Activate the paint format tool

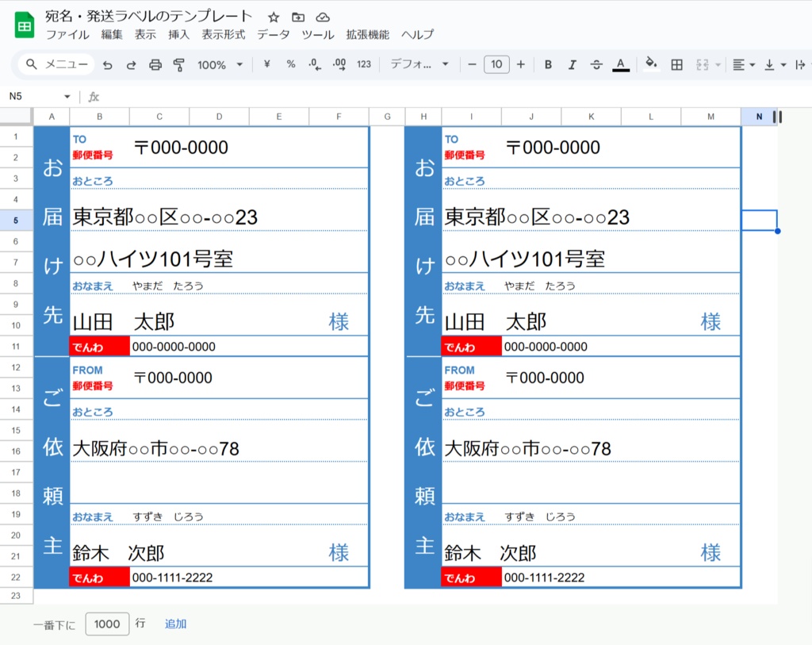179,65
